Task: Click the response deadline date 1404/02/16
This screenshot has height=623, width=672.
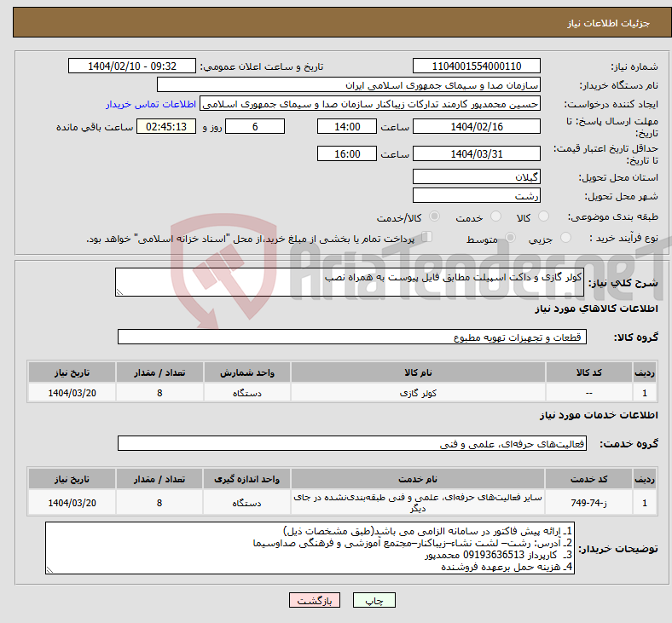Action: [476, 126]
